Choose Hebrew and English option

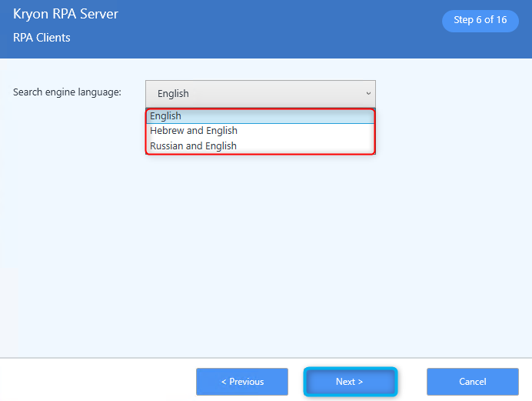coord(260,131)
